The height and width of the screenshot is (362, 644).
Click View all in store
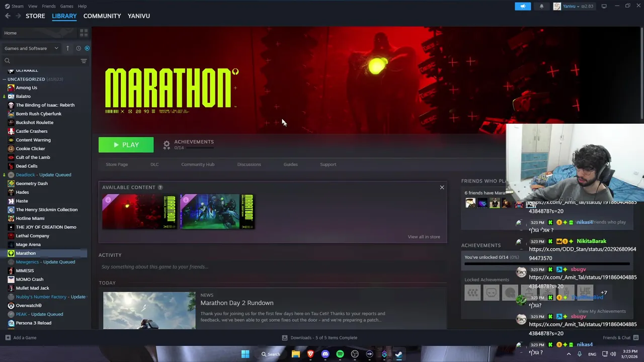click(424, 237)
